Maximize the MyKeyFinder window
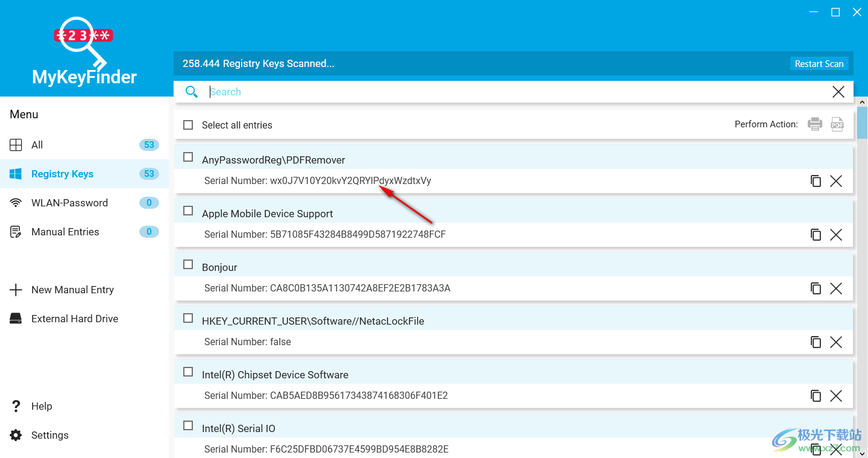The width and height of the screenshot is (868, 458). 835,12
